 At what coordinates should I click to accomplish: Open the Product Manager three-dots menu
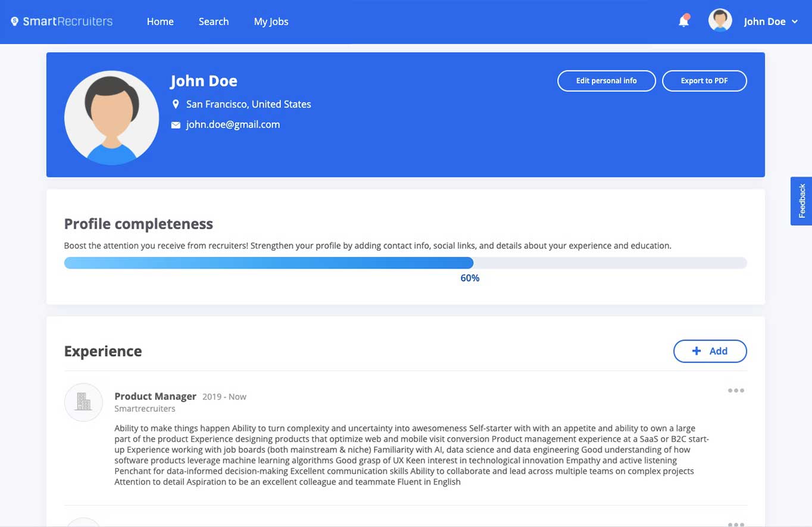736,391
